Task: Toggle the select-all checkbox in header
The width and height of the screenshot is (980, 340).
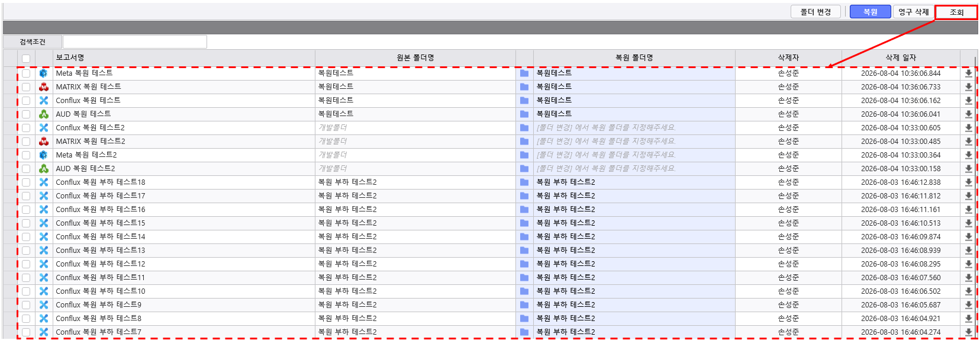Action: pos(26,58)
